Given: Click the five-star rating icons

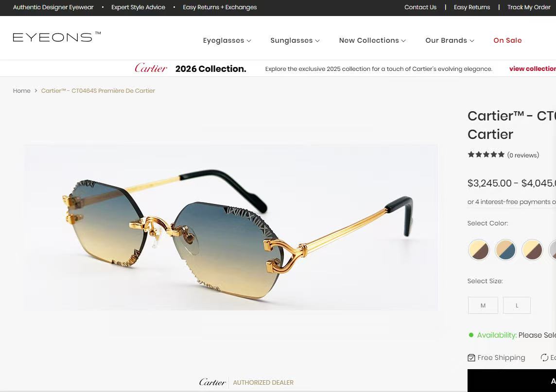Looking at the screenshot, I should [x=486, y=154].
